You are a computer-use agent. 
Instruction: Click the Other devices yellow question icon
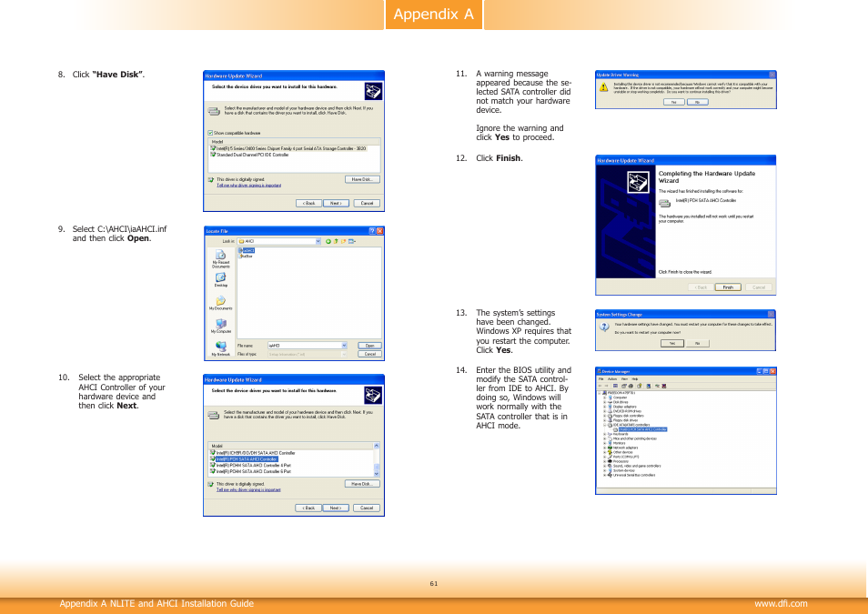point(610,452)
